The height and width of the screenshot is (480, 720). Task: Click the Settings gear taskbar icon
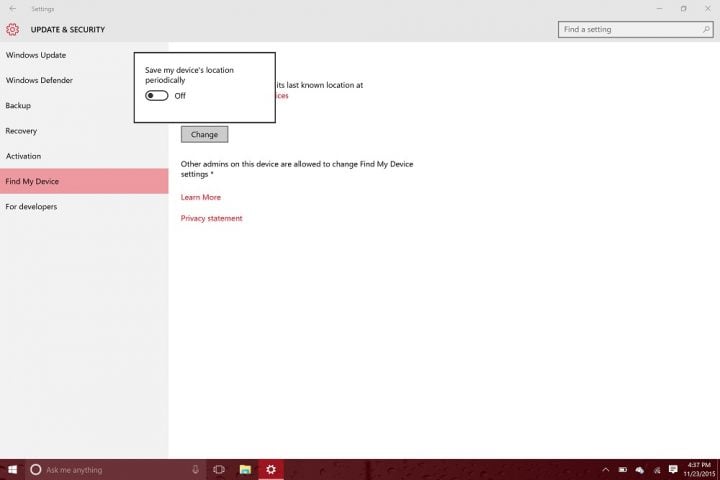point(271,469)
